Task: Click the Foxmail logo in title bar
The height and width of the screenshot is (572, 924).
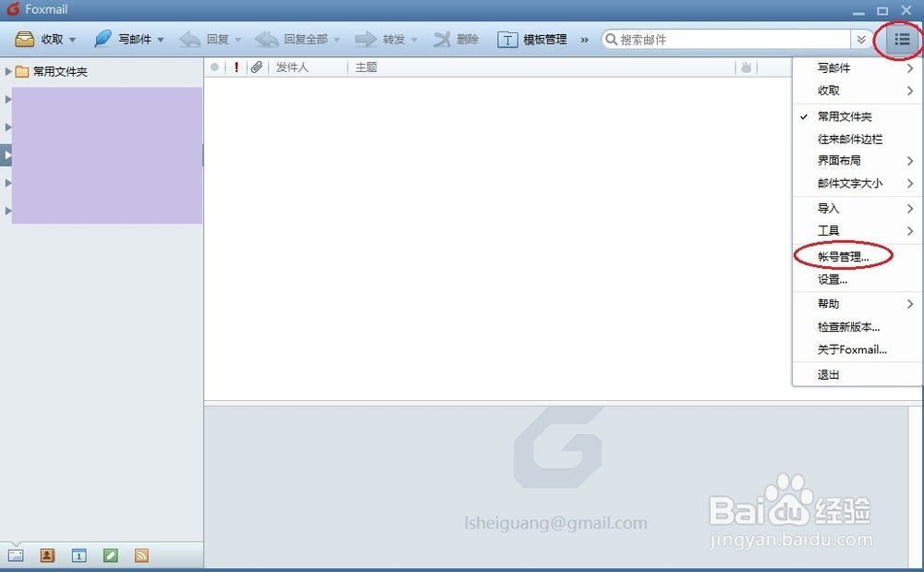Action: coord(12,9)
